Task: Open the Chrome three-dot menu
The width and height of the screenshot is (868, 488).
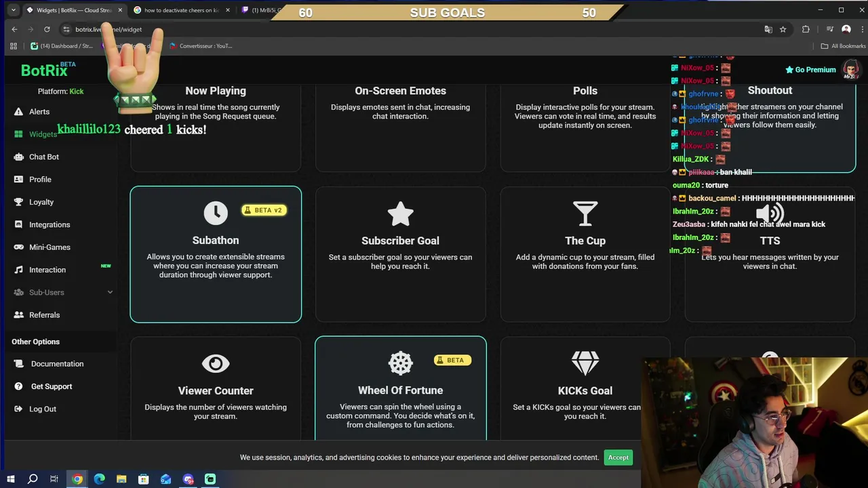Action: click(x=861, y=29)
